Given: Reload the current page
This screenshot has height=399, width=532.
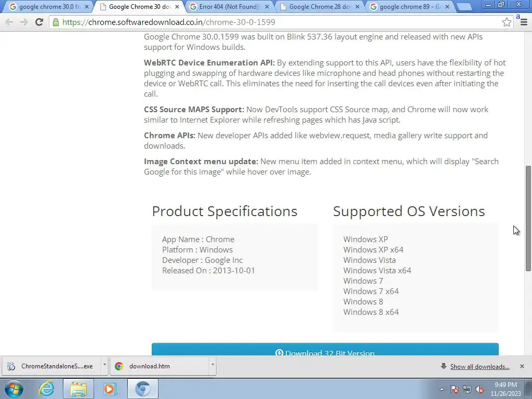Looking at the screenshot, I should click(39, 22).
